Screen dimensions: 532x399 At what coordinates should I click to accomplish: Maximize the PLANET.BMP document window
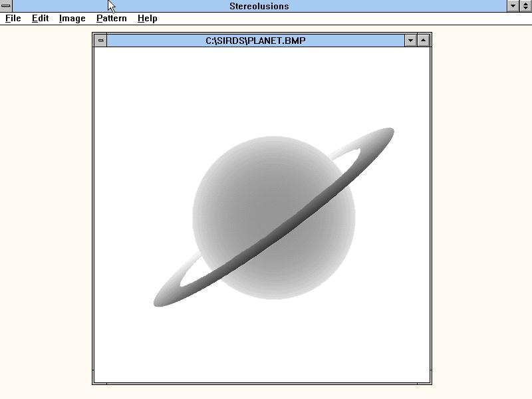pos(423,41)
